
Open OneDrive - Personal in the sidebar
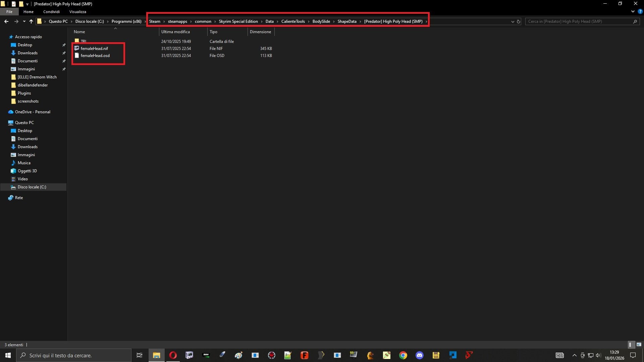(33, 112)
